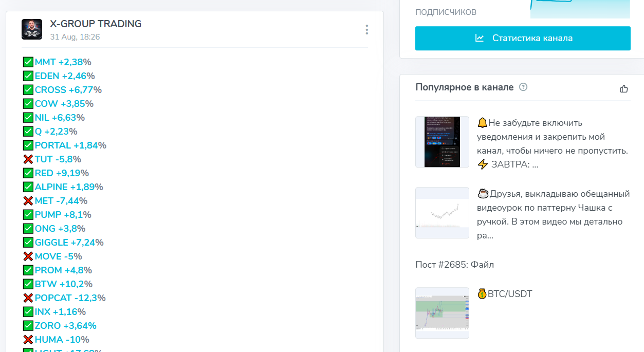This screenshot has width=644, height=352.
Task: Open post timestamp 31 Aug, 18:26
Action: [x=75, y=37]
